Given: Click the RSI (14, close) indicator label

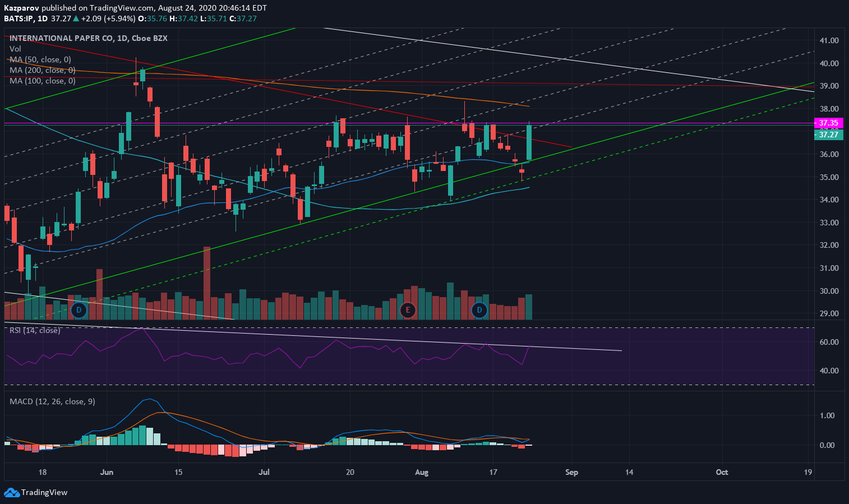Looking at the screenshot, I should (x=35, y=330).
